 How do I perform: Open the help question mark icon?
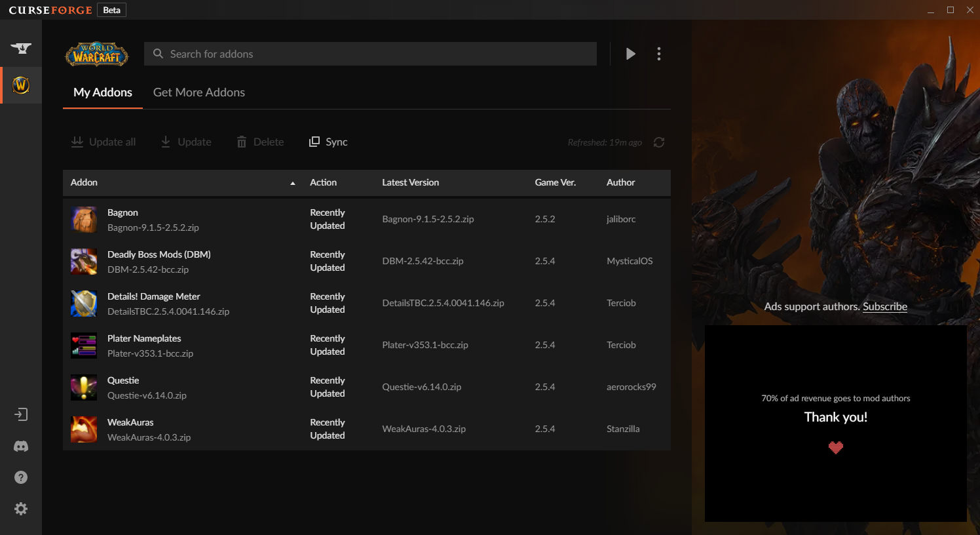point(21,477)
